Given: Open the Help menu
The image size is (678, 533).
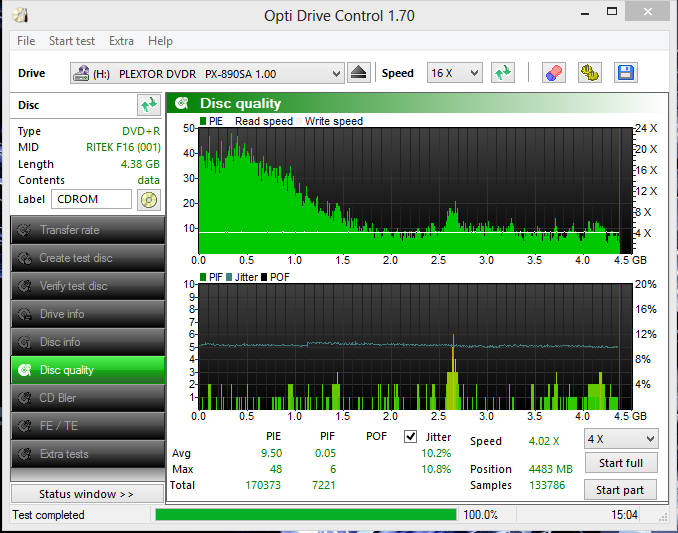Looking at the screenshot, I should [x=160, y=41].
